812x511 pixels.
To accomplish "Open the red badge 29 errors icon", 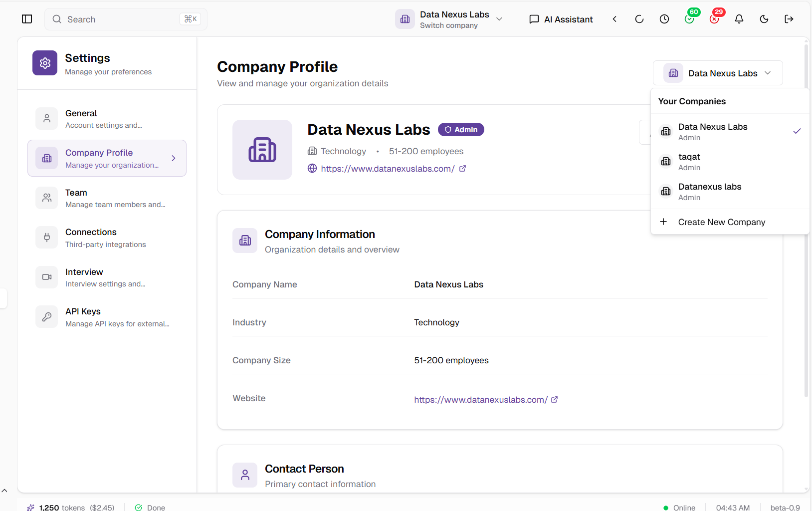I will (714, 19).
